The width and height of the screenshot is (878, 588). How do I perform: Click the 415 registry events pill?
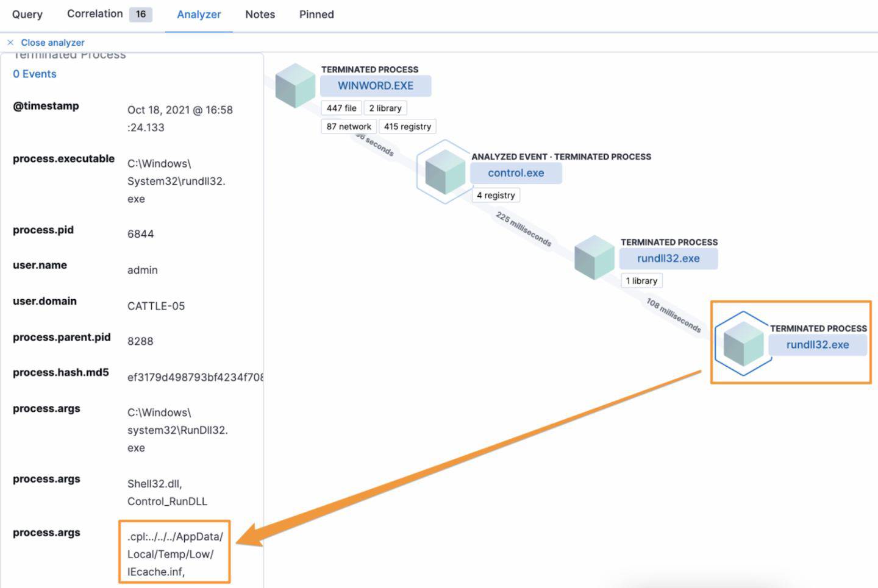(407, 127)
